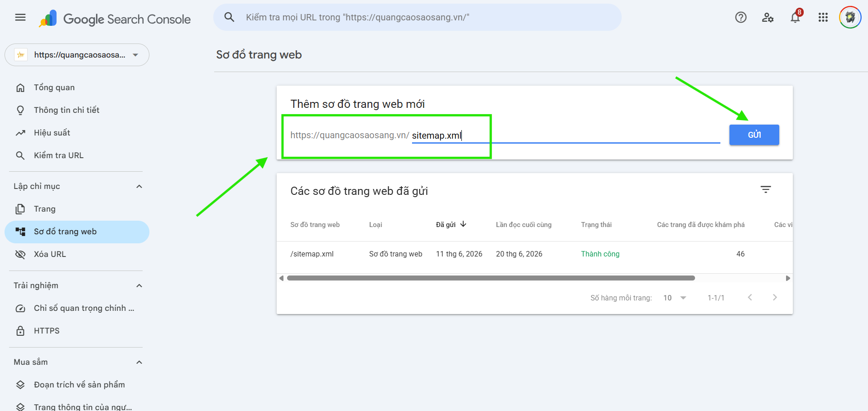
Task: Open the filter icon for submitted sitemaps
Action: (766, 189)
